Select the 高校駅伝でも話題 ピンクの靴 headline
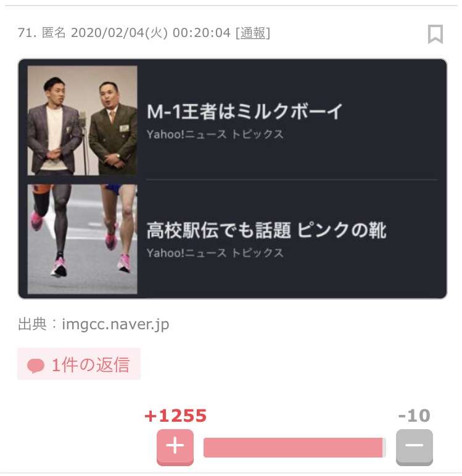The height and width of the screenshot is (476, 462). (266, 231)
